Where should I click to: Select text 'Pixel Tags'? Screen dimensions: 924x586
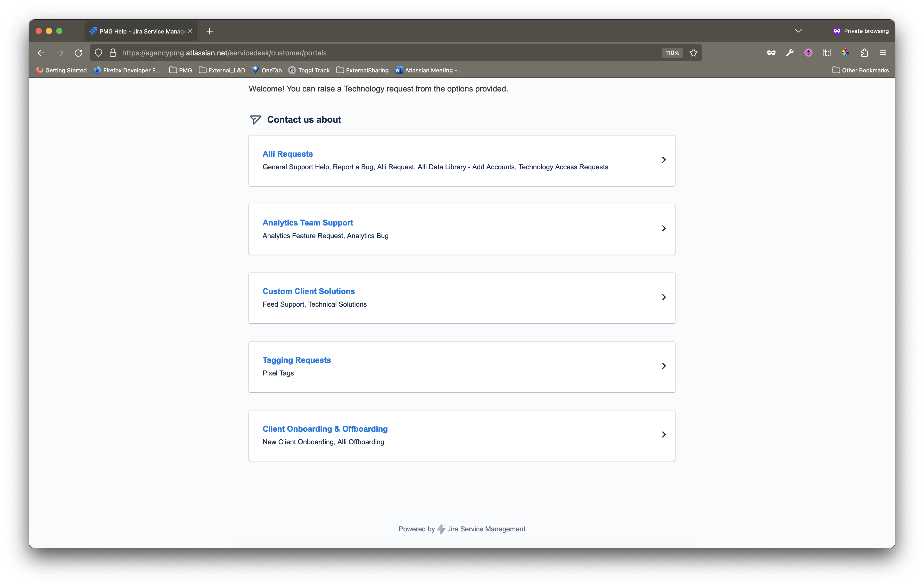(x=278, y=373)
